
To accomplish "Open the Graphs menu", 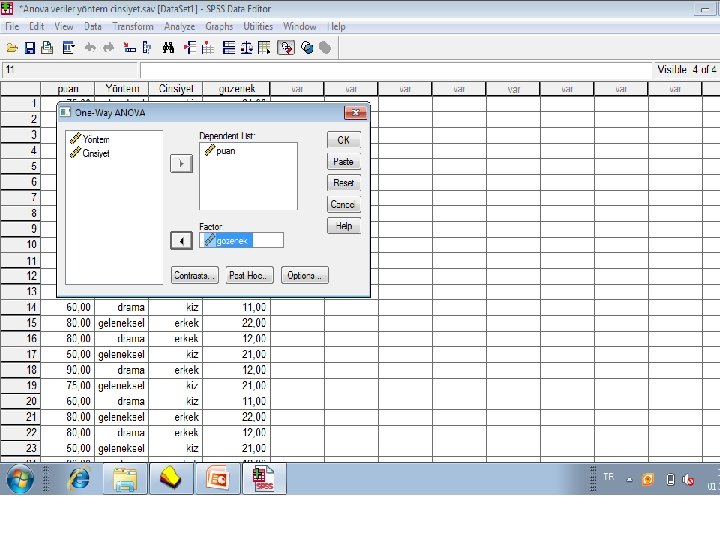I will pyautogui.click(x=219, y=27).
